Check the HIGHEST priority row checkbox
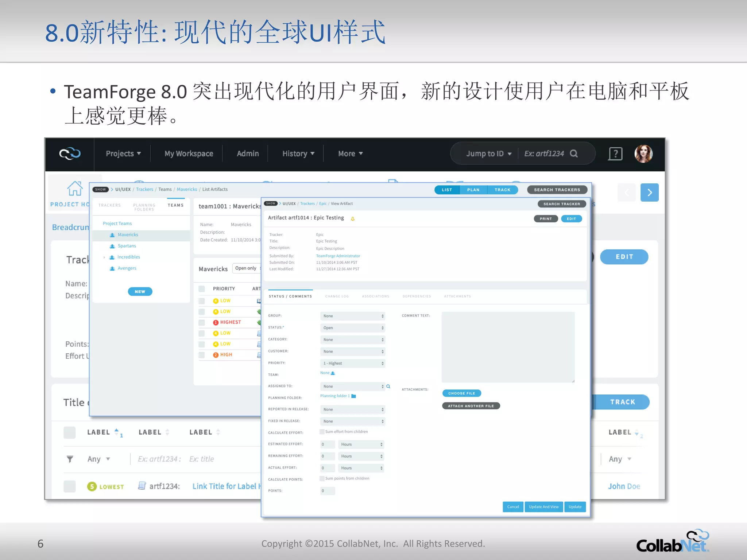The height and width of the screenshot is (560, 747). (202, 323)
